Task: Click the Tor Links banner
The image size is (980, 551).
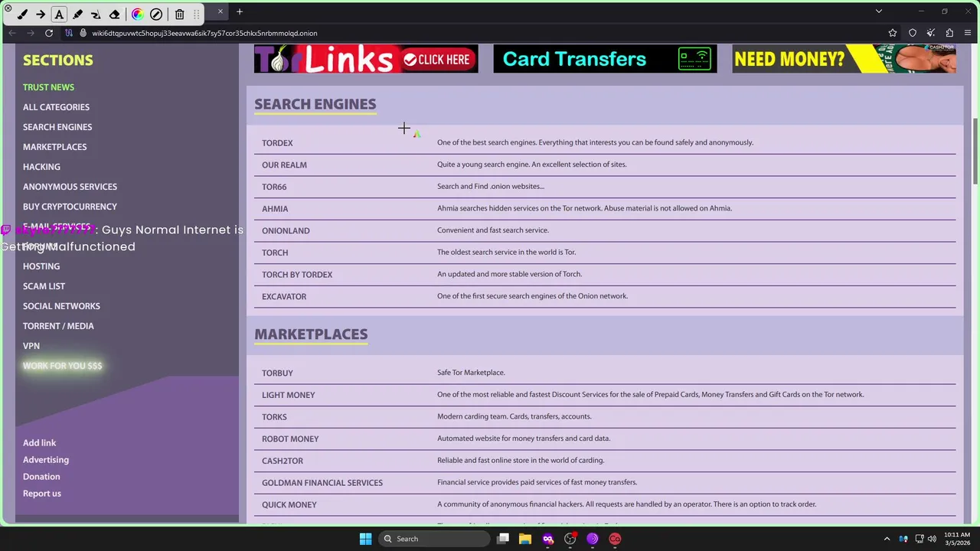Action: (x=366, y=59)
